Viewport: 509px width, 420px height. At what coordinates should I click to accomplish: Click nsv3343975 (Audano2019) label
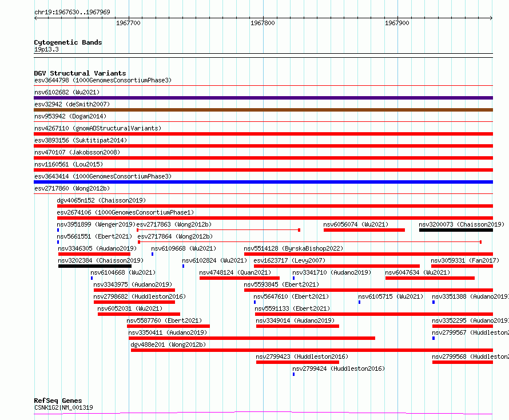click(x=133, y=284)
